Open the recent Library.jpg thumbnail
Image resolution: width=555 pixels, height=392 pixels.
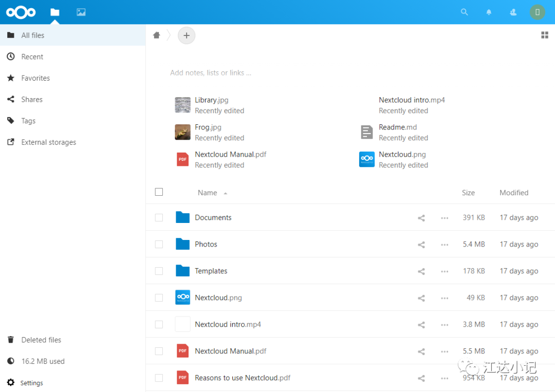click(182, 105)
